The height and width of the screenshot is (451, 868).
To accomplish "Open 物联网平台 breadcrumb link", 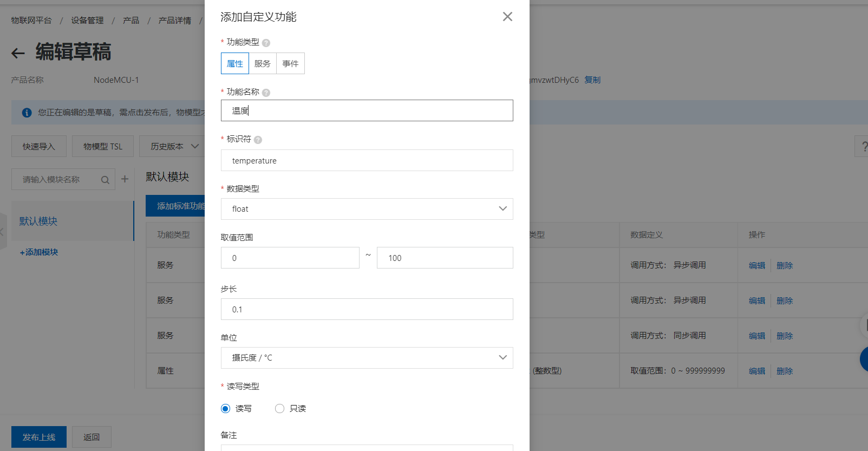I will (x=31, y=21).
